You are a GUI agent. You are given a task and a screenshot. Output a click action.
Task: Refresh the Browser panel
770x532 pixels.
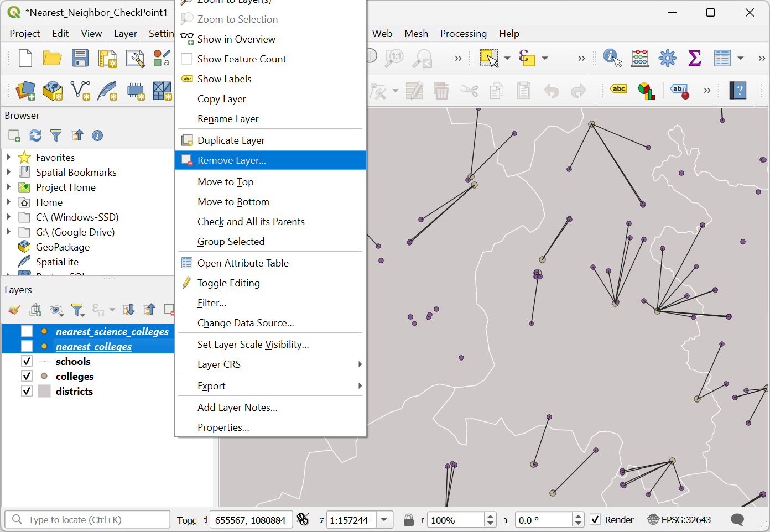click(35, 135)
